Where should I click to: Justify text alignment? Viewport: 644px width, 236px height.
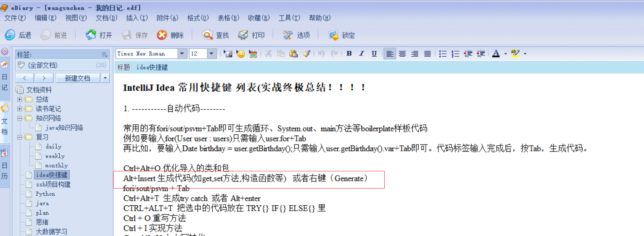point(428,54)
